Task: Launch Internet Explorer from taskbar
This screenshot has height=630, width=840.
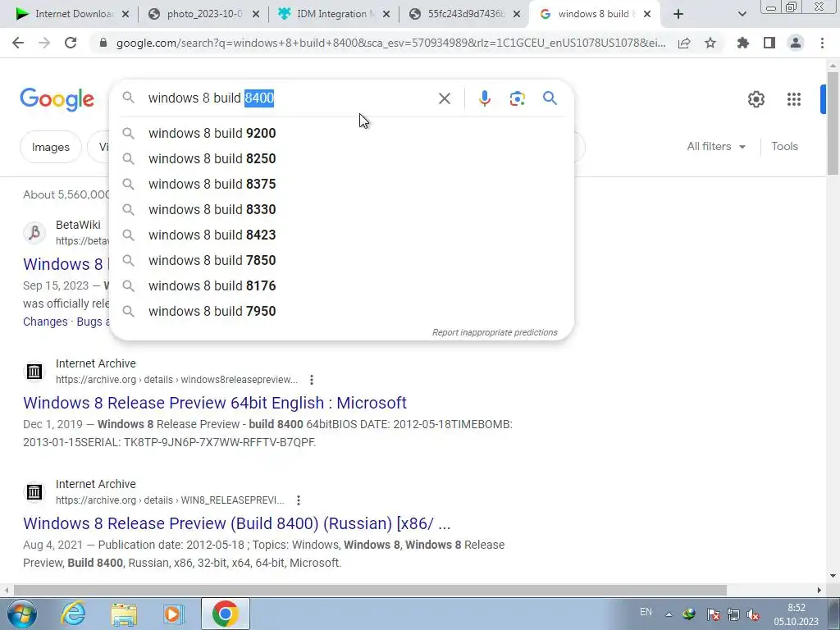Action: (73, 614)
